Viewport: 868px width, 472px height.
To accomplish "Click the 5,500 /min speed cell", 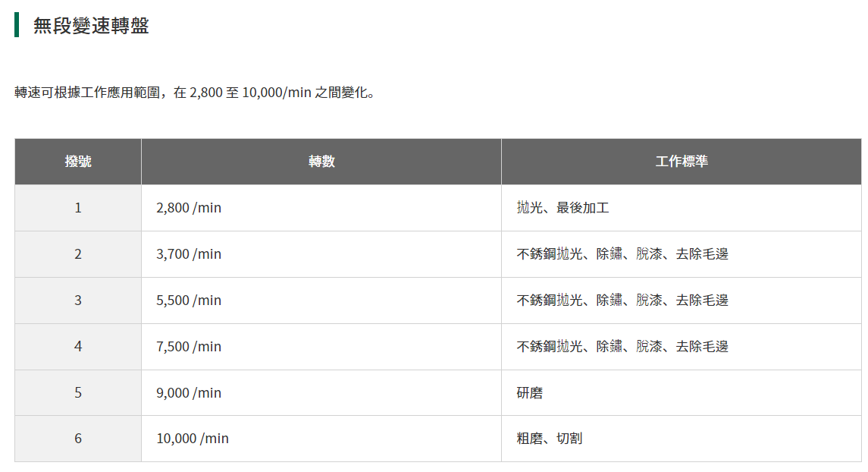I will pos(189,301).
